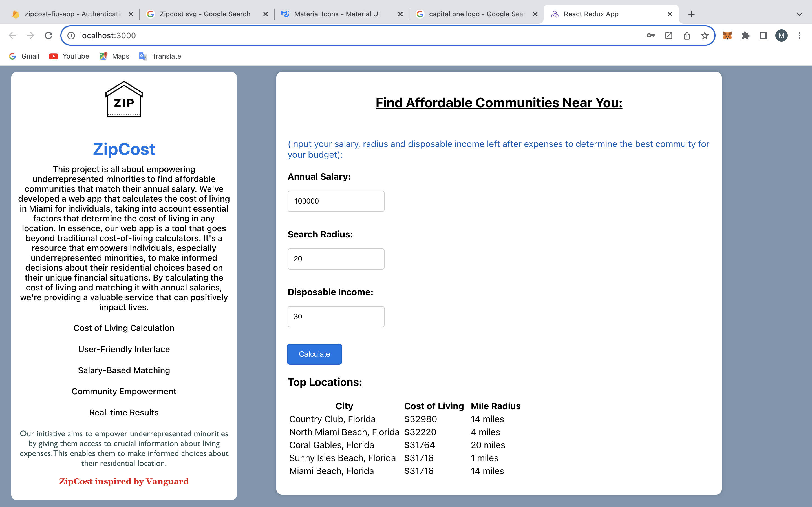Open the Chrome three-dot menu

pos(800,35)
